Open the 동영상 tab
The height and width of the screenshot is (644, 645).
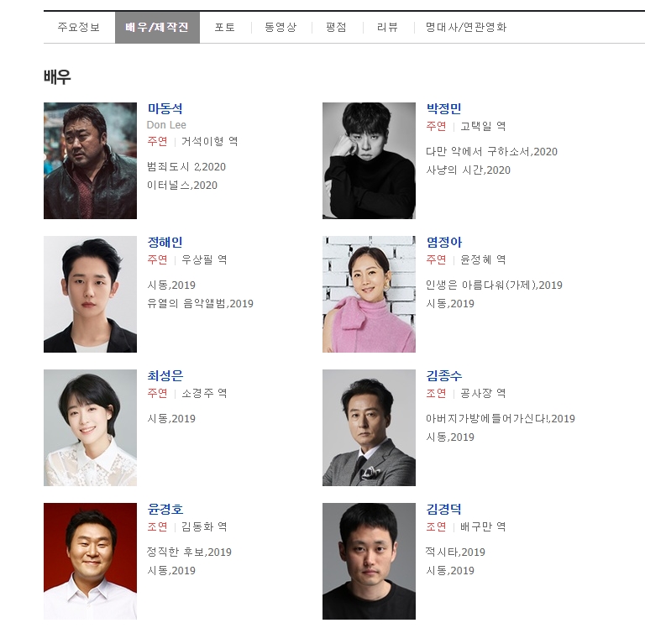pyautogui.click(x=281, y=27)
